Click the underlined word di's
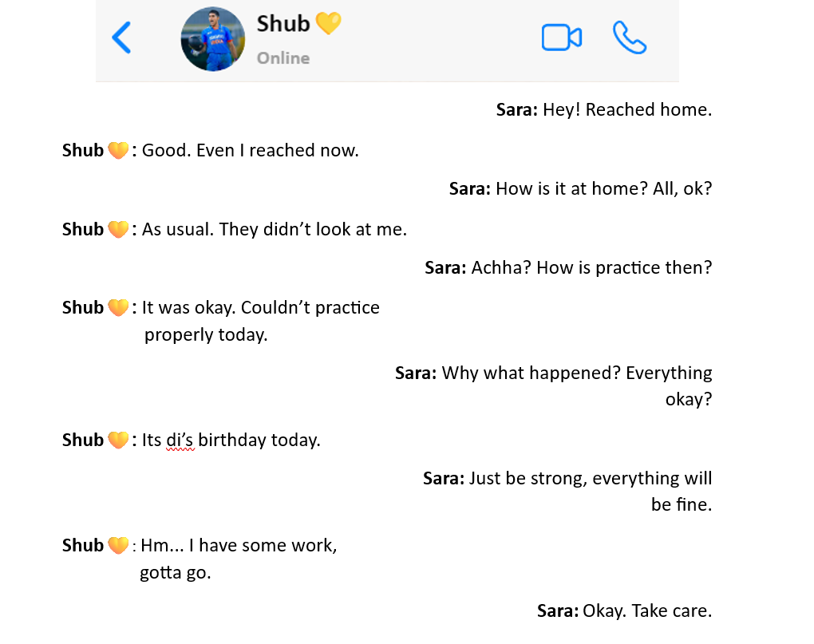 pos(180,440)
